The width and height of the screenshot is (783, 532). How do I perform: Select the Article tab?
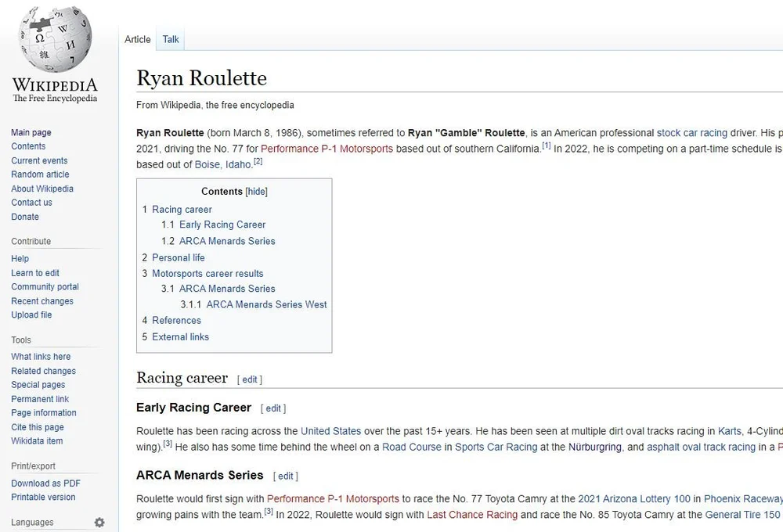pos(137,38)
